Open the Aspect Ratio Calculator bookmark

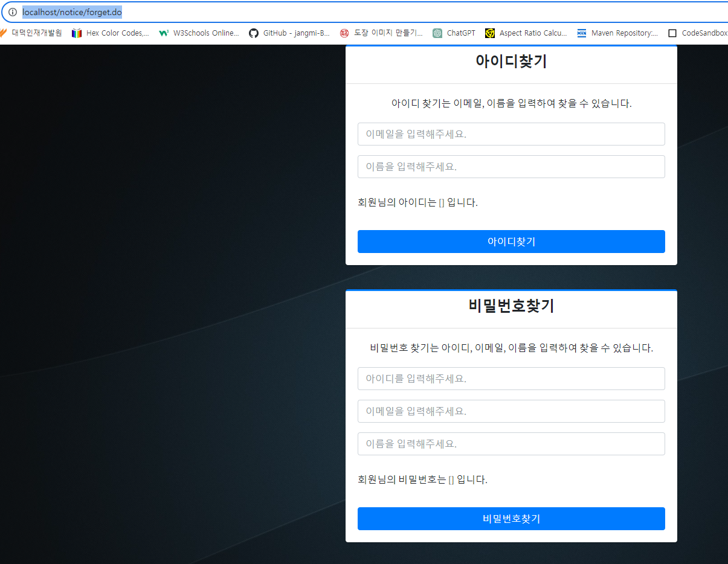(x=526, y=33)
